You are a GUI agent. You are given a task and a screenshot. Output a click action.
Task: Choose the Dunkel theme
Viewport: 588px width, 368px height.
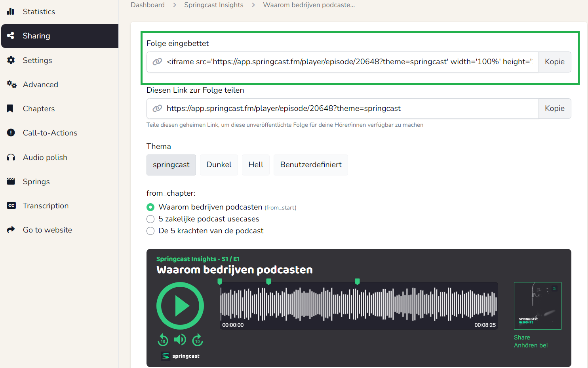(219, 165)
